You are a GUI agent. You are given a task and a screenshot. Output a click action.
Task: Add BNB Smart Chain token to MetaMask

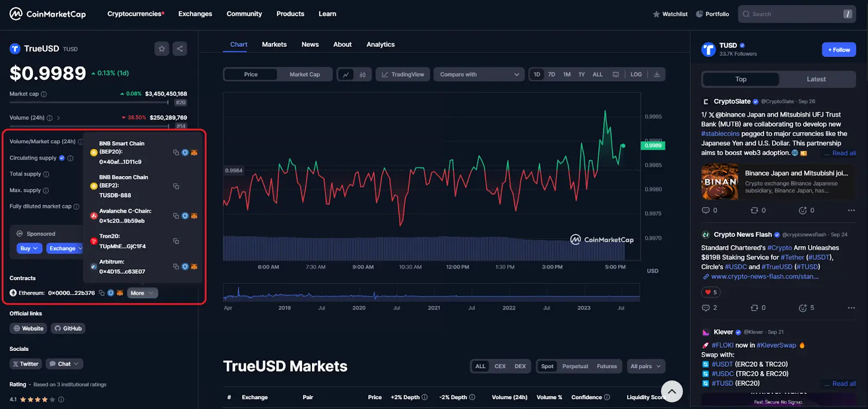(x=194, y=153)
